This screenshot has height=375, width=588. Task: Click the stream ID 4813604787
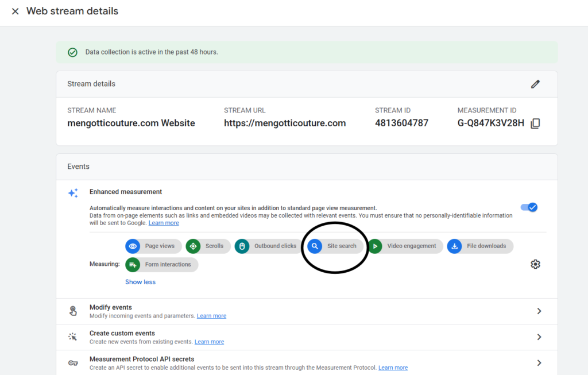coord(401,123)
